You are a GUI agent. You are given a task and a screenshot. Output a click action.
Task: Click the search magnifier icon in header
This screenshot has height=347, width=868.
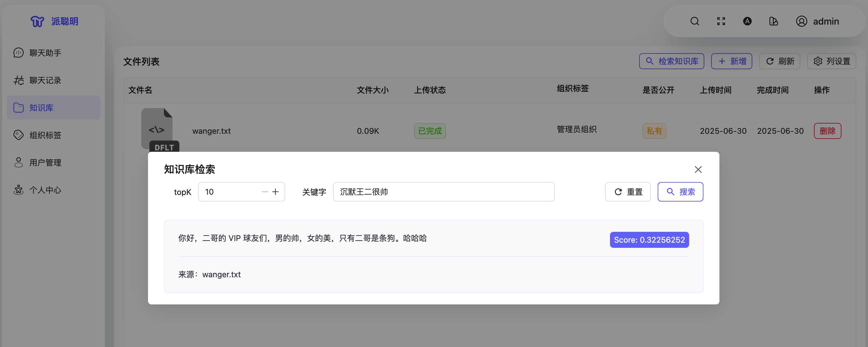click(695, 21)
